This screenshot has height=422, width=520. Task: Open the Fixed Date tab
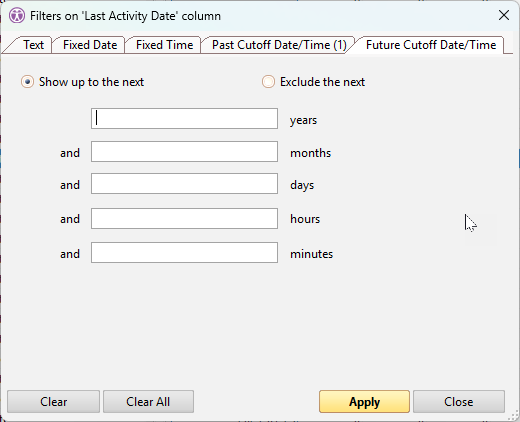coord(90,45)
